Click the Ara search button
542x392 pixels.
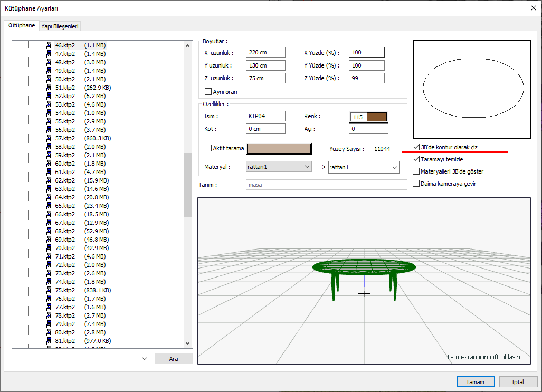tap(174, 359)
